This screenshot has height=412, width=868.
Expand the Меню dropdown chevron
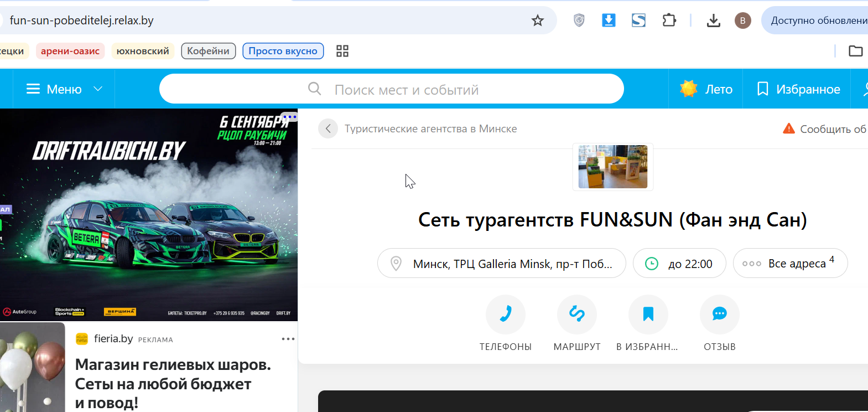point(98,89)
